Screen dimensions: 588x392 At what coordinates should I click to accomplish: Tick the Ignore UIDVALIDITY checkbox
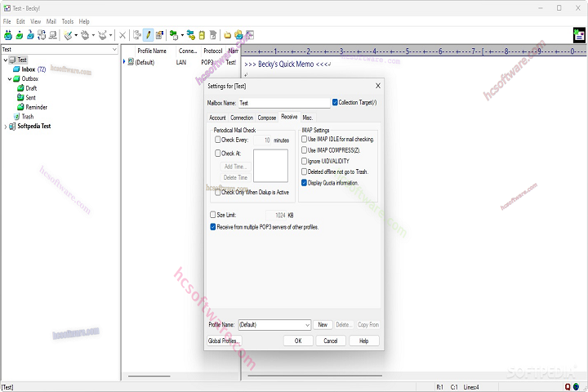pos(304,161)
